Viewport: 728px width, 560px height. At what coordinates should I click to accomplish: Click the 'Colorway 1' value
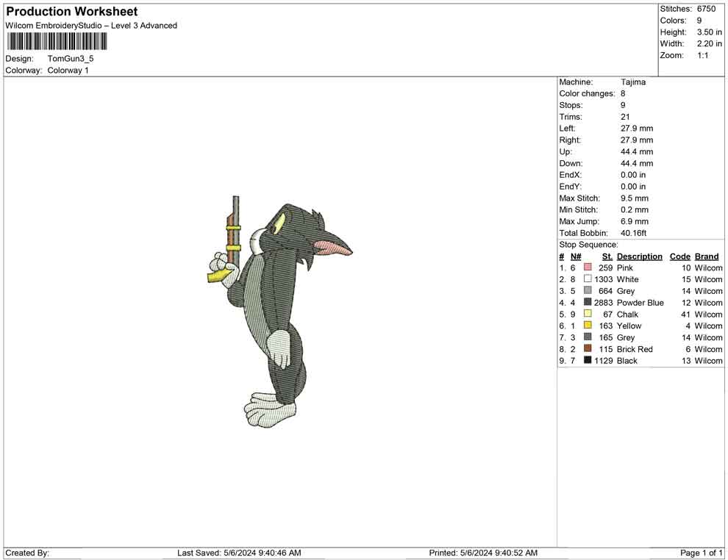(x=68, y=71)
